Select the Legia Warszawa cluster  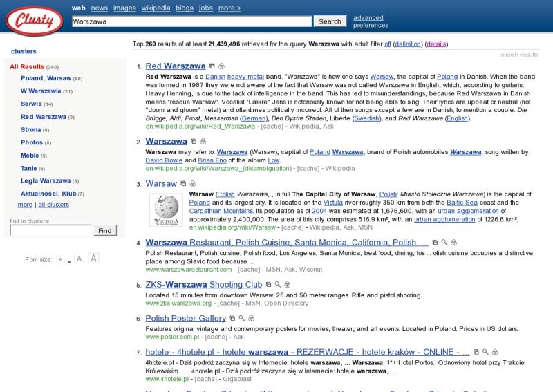click(46, 181)
